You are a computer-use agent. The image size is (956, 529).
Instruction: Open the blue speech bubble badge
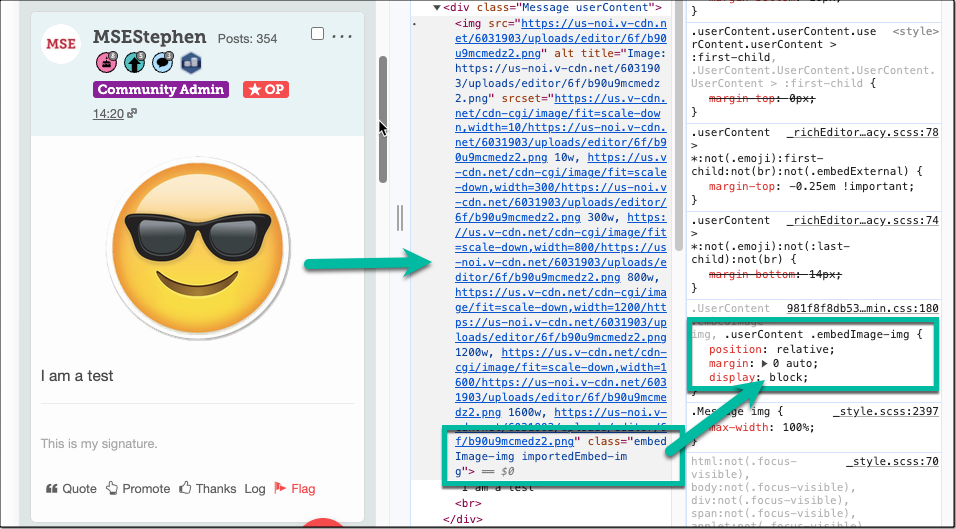tap(163, 62)
